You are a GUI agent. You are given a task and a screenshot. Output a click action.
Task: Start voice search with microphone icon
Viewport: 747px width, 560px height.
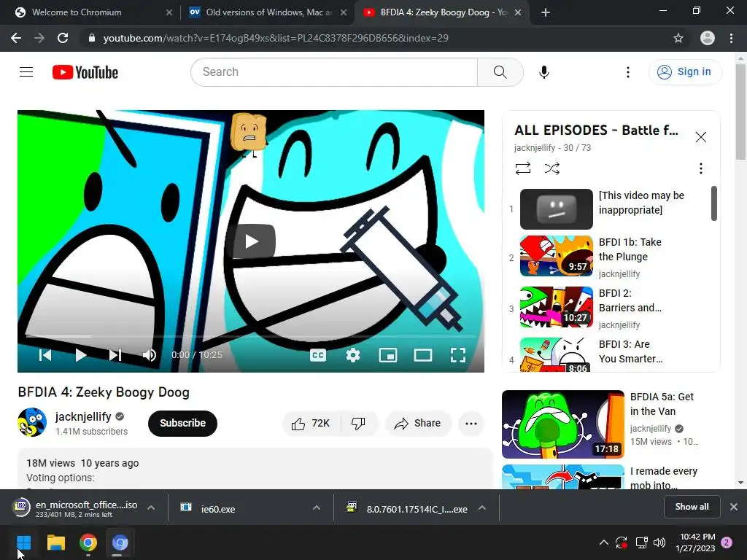(x=543, y=72)
